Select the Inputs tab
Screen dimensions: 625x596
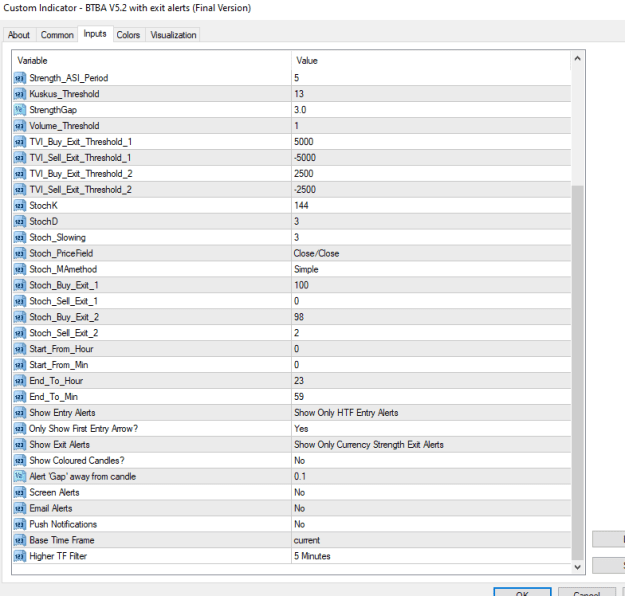pyautogui.click(x=95, y=34)
